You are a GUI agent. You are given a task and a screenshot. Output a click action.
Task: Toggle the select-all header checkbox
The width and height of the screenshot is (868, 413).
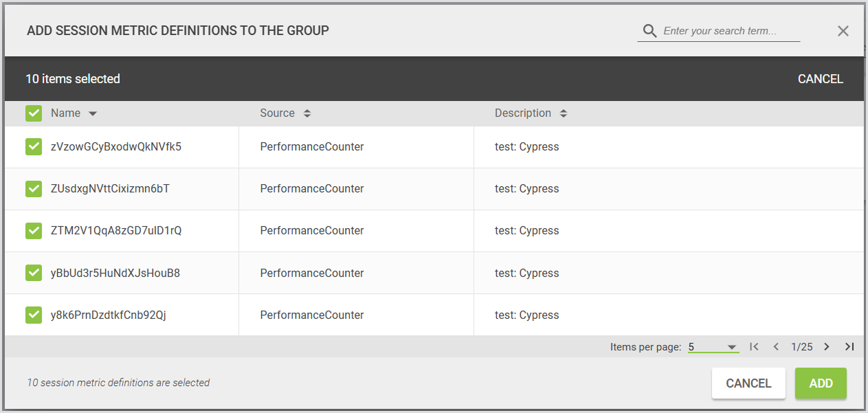[34, 113]
